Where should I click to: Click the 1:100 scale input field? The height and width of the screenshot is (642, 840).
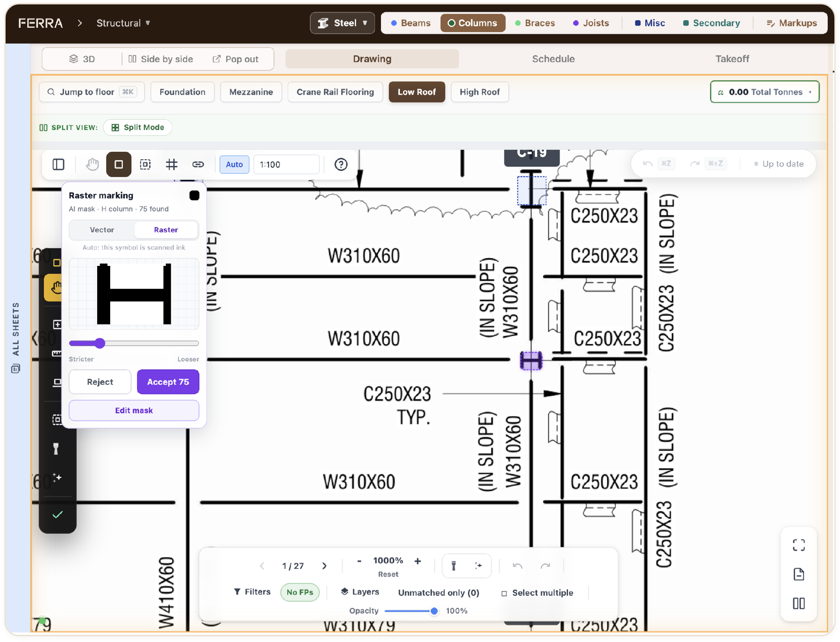pos(286,164)
